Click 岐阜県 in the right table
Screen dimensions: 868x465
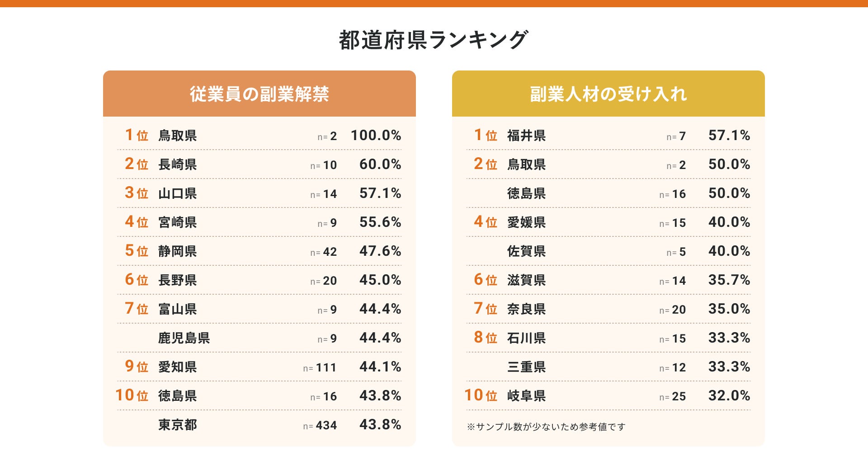click(526, 396)
